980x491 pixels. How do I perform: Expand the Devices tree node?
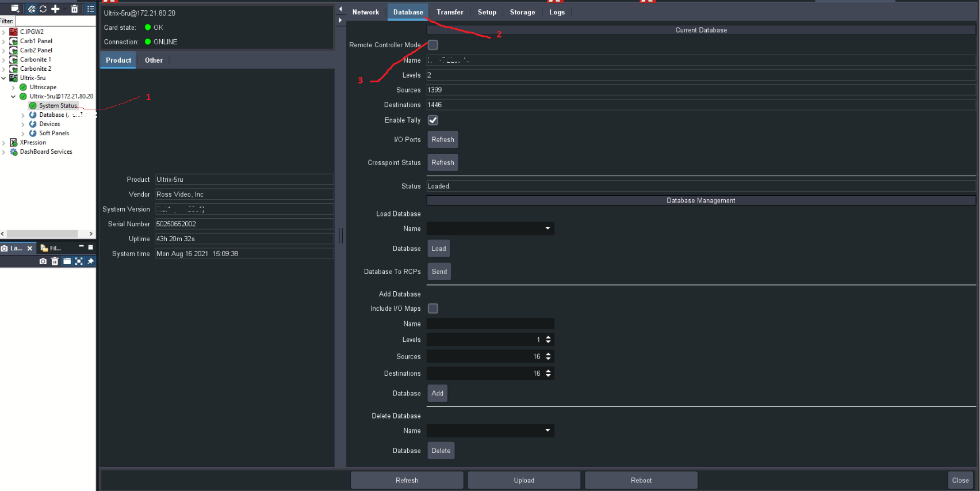point(23,124)
